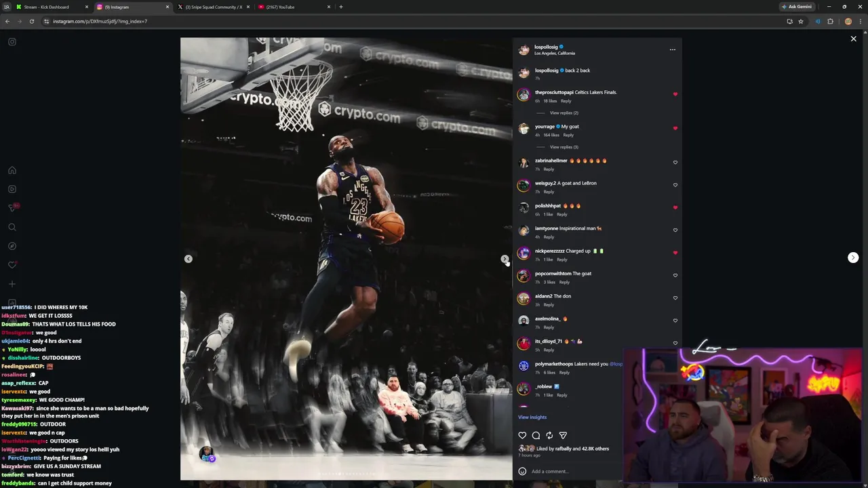
Task: Click the browser address bar URL
Action: tap(100, 21)
